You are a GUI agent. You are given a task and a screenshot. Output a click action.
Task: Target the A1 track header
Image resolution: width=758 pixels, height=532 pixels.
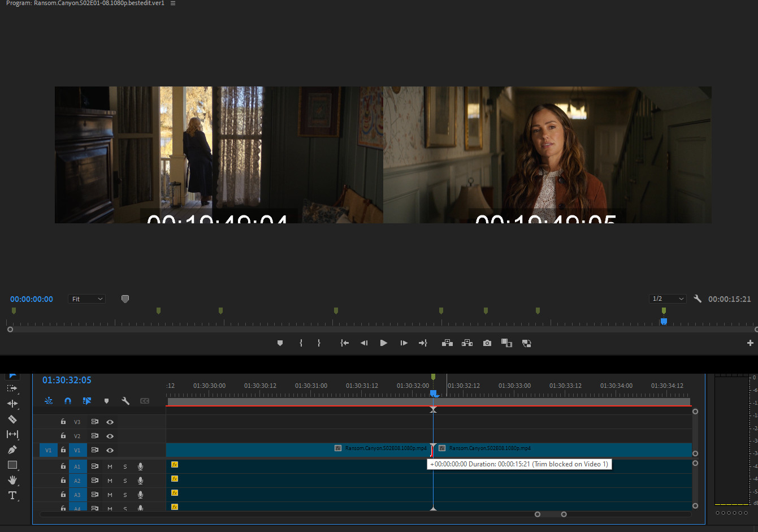click(77, 466)
